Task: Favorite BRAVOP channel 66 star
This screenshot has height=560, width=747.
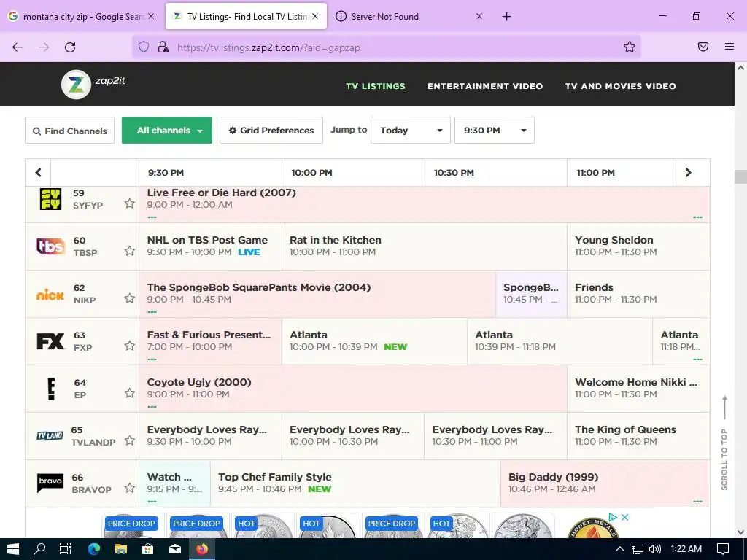Action: pyautogui.click(x=130, y=488)
